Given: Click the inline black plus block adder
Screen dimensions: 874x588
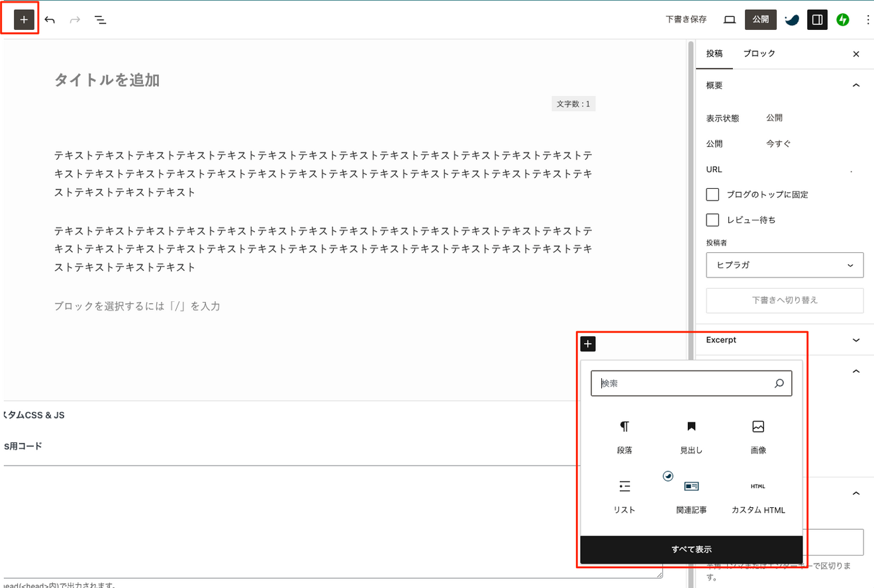Looking at the screenshot, I should (x=588, y=344).
